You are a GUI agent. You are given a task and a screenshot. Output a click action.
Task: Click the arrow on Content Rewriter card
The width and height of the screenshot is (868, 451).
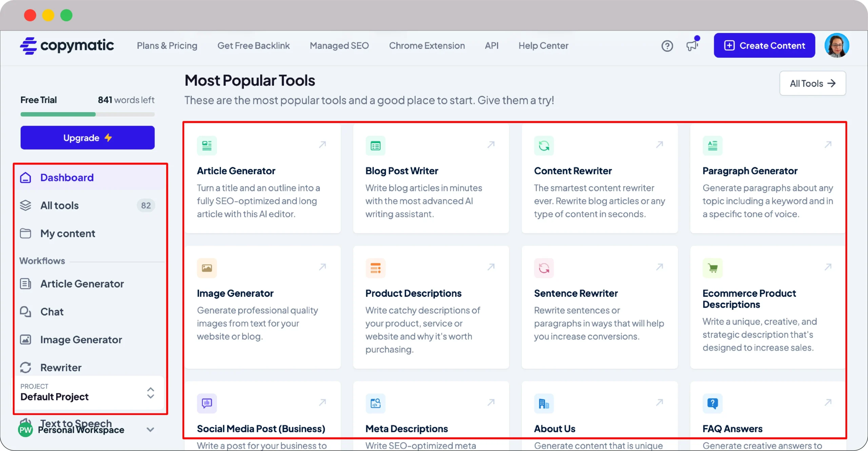click(659, 144)
